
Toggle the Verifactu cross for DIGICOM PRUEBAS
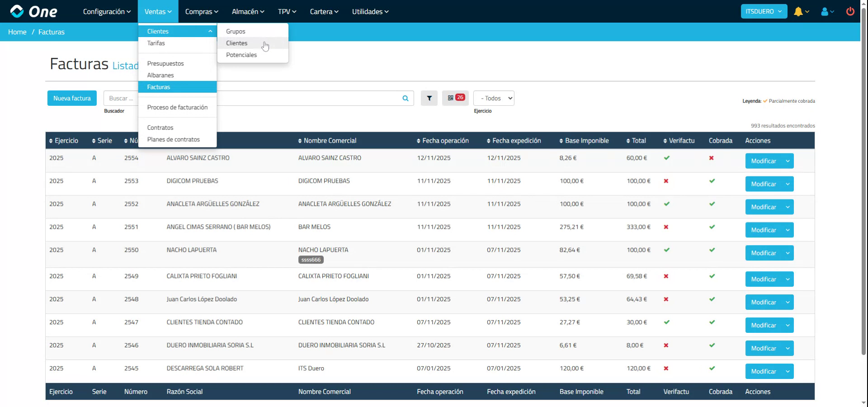tap(666, 181)
